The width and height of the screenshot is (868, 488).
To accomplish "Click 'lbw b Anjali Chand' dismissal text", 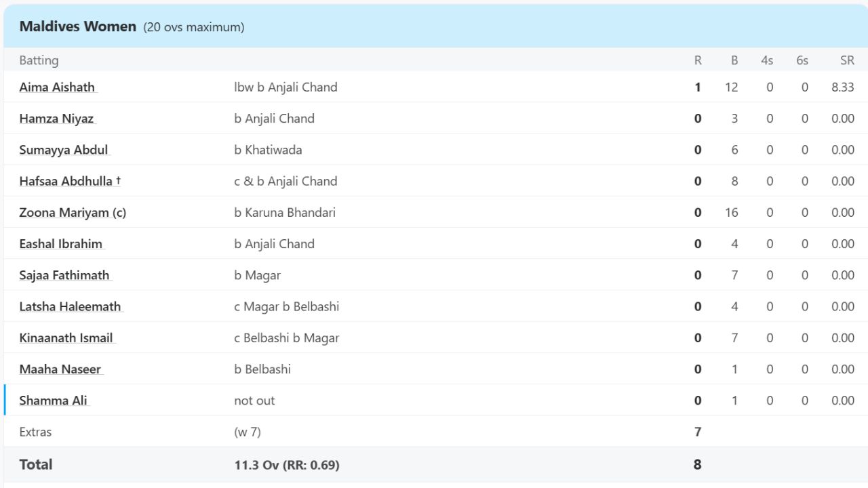I will coord(285,87).
